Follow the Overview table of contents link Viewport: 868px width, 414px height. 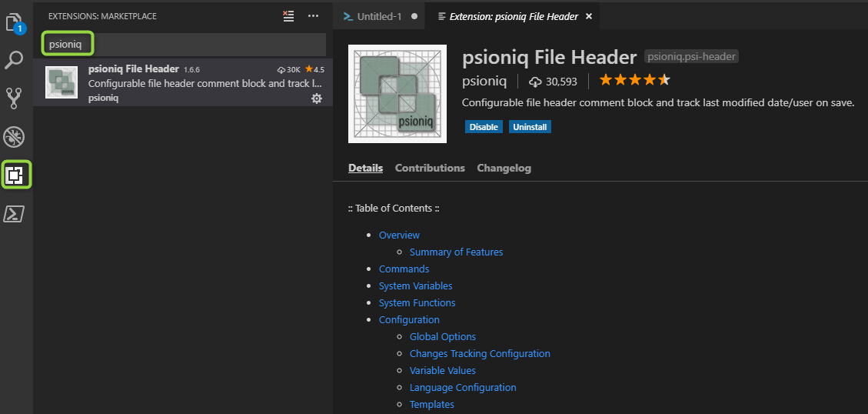tap(399, 235)
